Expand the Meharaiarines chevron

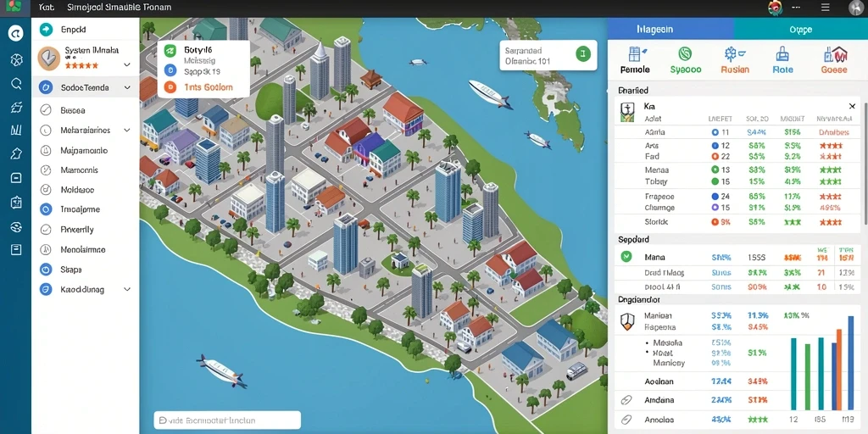click(x=127, y=130)
